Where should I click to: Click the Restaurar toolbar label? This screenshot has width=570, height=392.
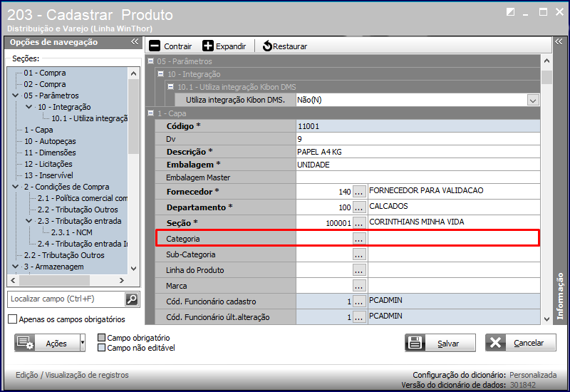pos(290,46)
